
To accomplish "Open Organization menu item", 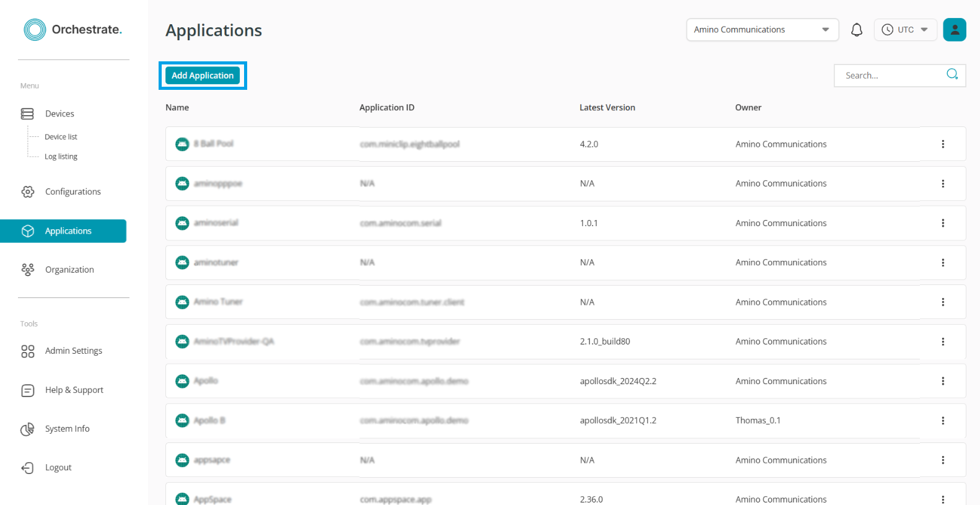I will coord(69,270).
